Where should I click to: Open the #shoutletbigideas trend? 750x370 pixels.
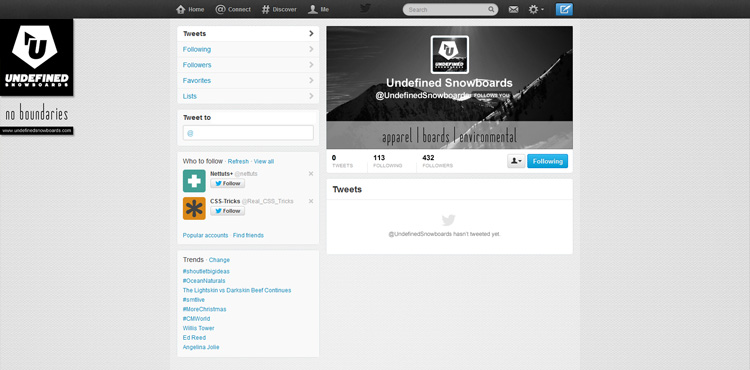tap(206, 271)
